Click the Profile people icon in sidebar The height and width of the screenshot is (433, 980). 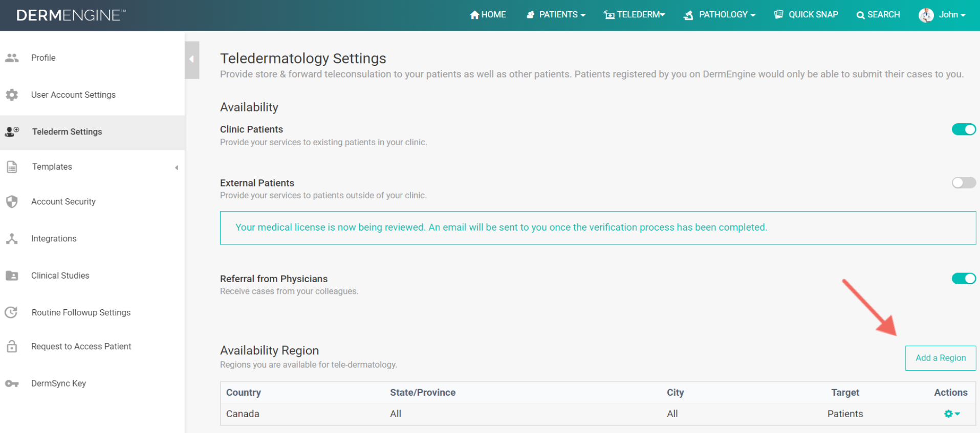12,58
